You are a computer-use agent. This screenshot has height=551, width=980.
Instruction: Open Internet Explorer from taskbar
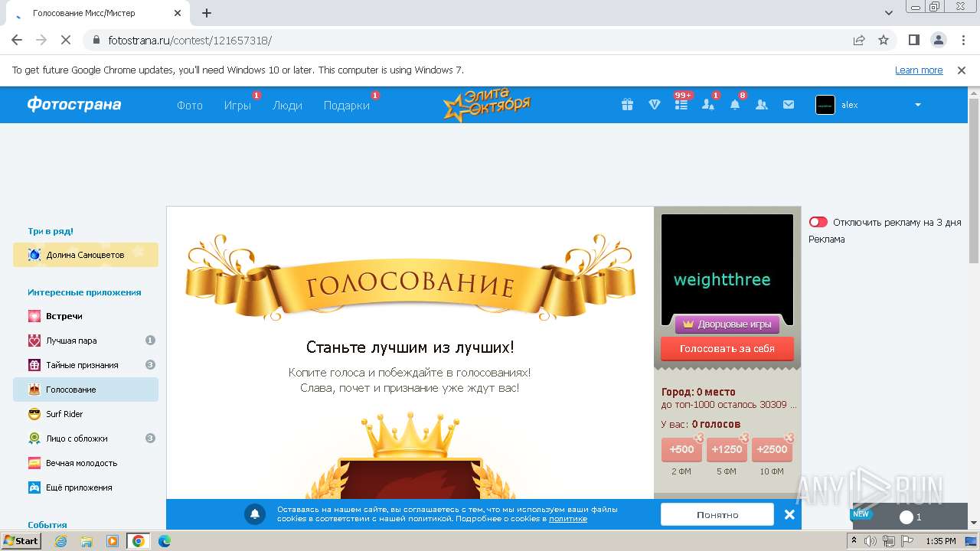[60, 541]
